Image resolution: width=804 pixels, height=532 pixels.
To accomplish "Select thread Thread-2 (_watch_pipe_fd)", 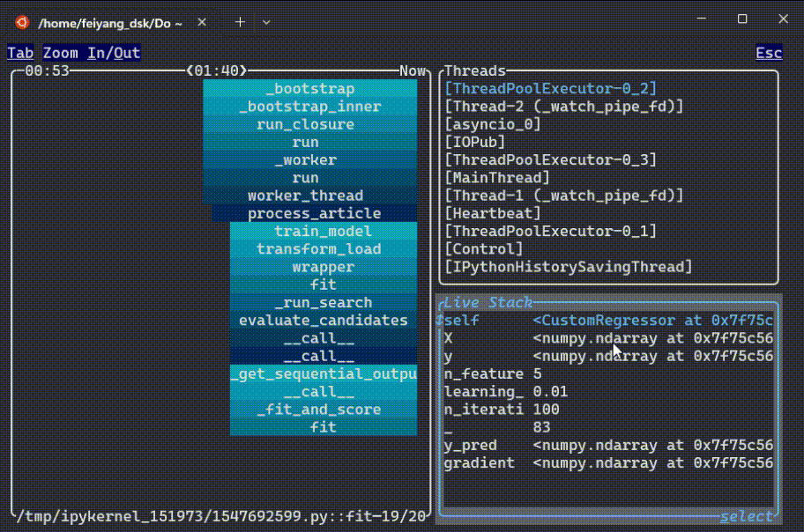I will click(564, 106).
